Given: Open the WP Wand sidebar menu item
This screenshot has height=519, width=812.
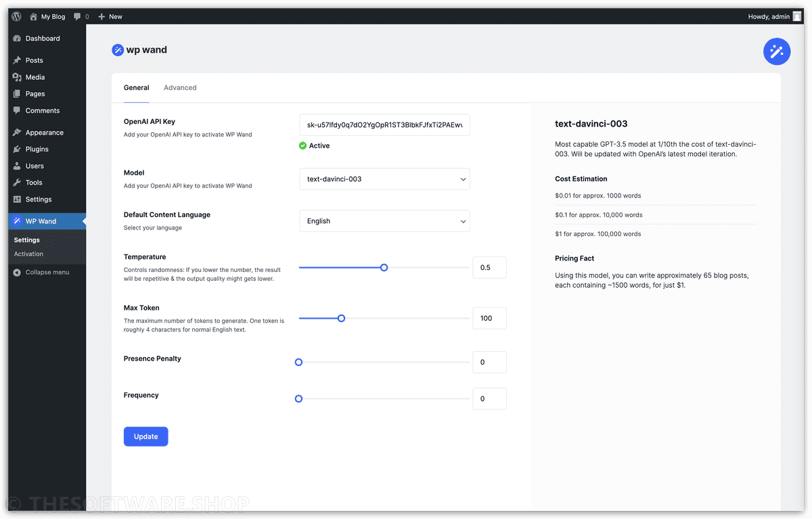Looking at the screenshot, I should 47,221.
